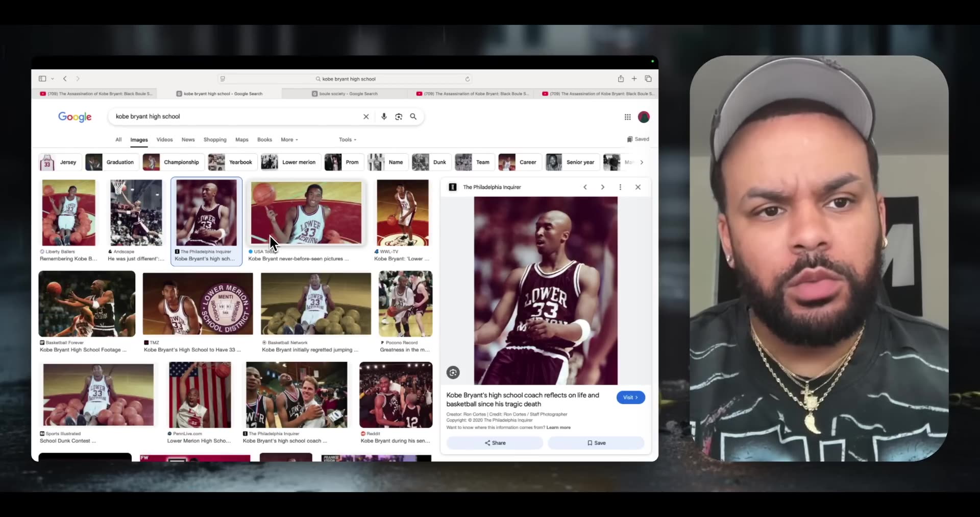This screenshot has height=517, width=980.
Task: Open preview panel three-dot menu
Action: tap(620, 187)
